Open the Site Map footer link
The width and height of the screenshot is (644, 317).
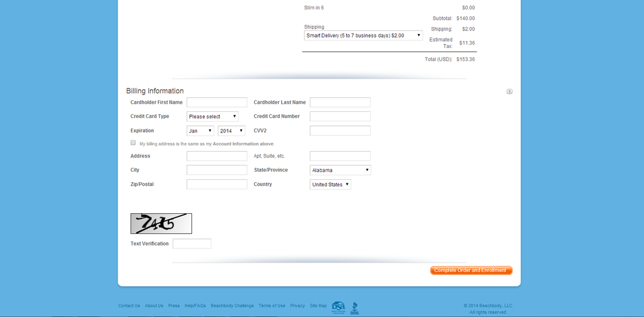(318, 305)
